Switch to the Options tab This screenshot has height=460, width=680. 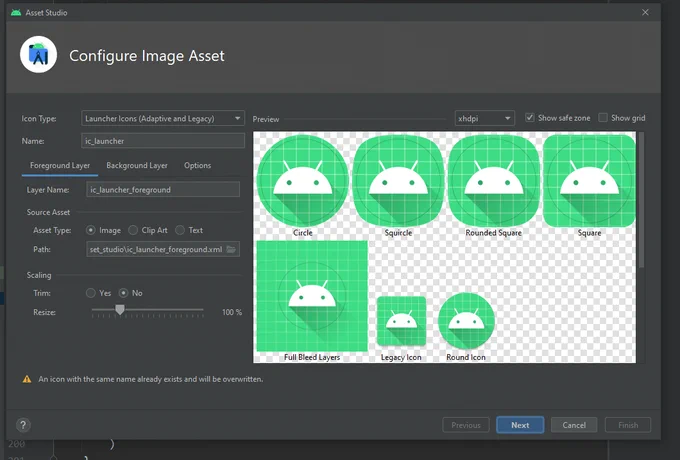[x=197, y=166]
